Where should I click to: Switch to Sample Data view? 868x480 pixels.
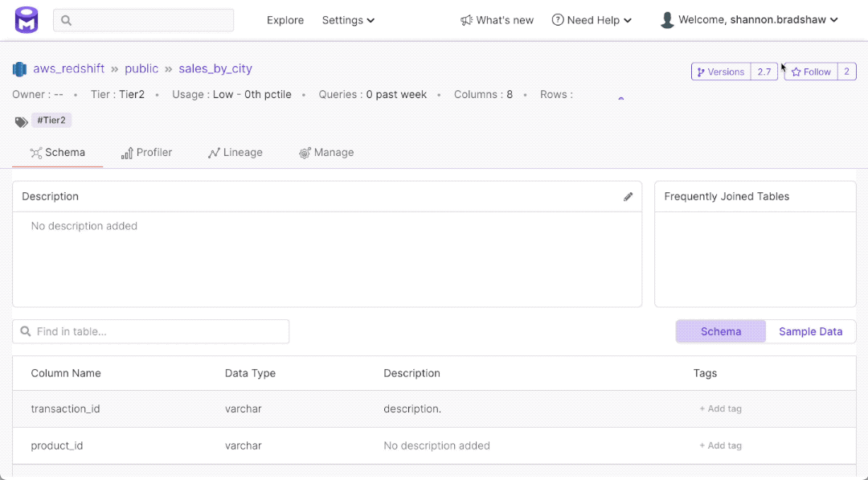(x=810, y=331)
